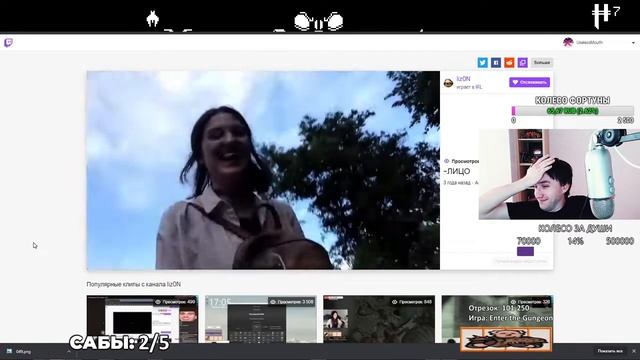Click the main clip video player
The image size is (640, 360).
pyautogui.click(x=263, y=170)
